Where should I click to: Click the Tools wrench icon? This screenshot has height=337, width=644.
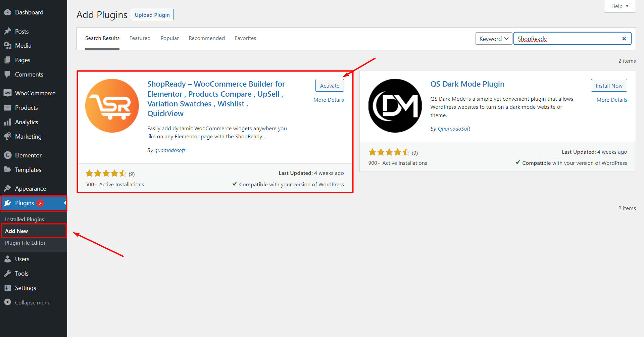coord(8,274)
